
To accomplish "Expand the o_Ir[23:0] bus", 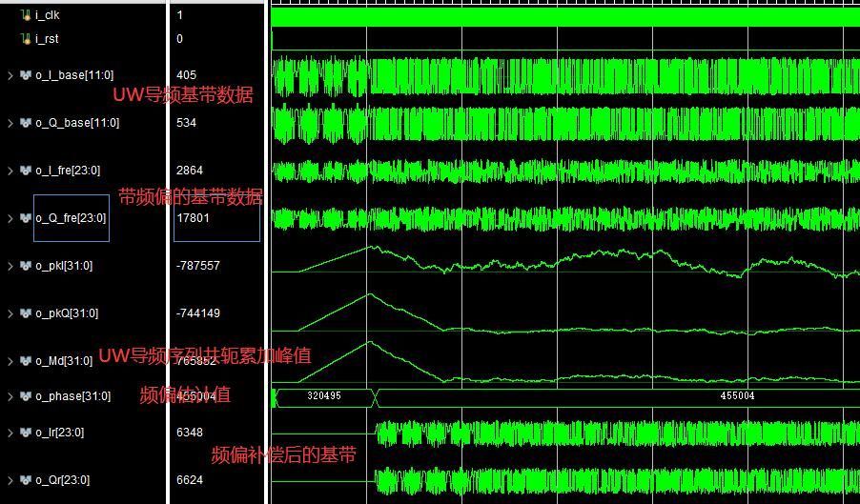I will (10, 433).
